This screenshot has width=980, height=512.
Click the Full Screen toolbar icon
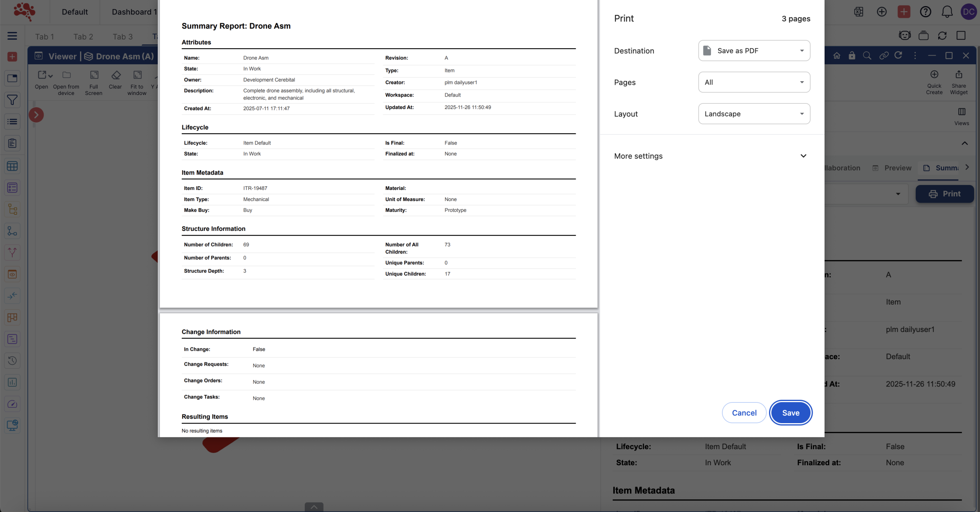point(94,75)
